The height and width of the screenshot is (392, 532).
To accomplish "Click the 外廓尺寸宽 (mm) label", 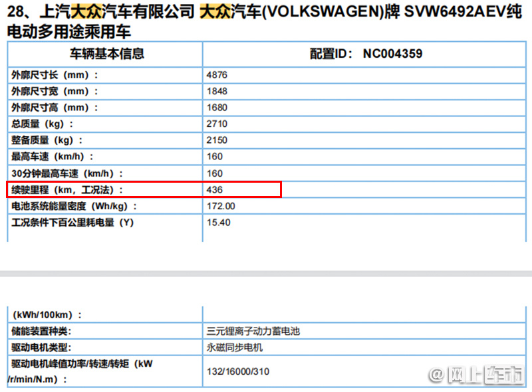I will (x=55, y=91).
